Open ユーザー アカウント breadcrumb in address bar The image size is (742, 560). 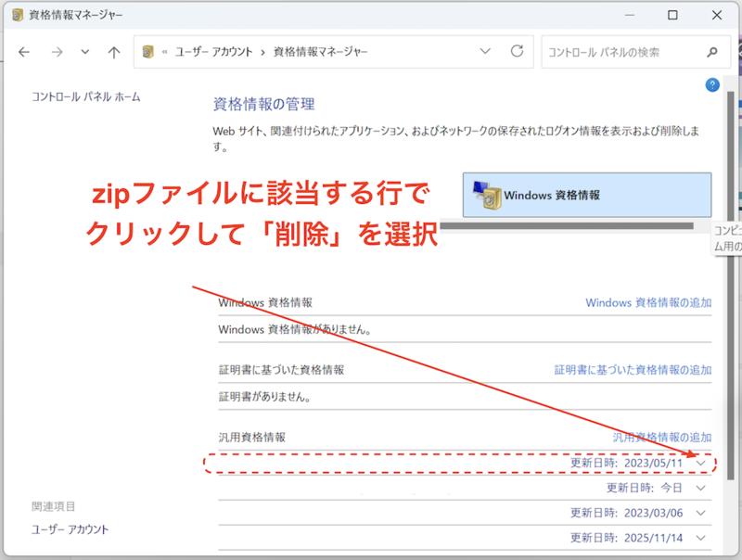(x=213, y=52)
